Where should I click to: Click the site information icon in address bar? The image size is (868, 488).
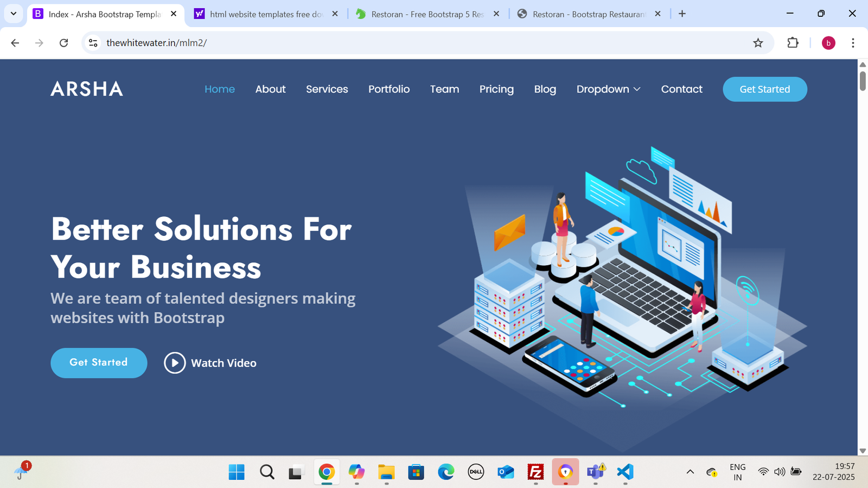pyautogui.click(x=93, y=43)
